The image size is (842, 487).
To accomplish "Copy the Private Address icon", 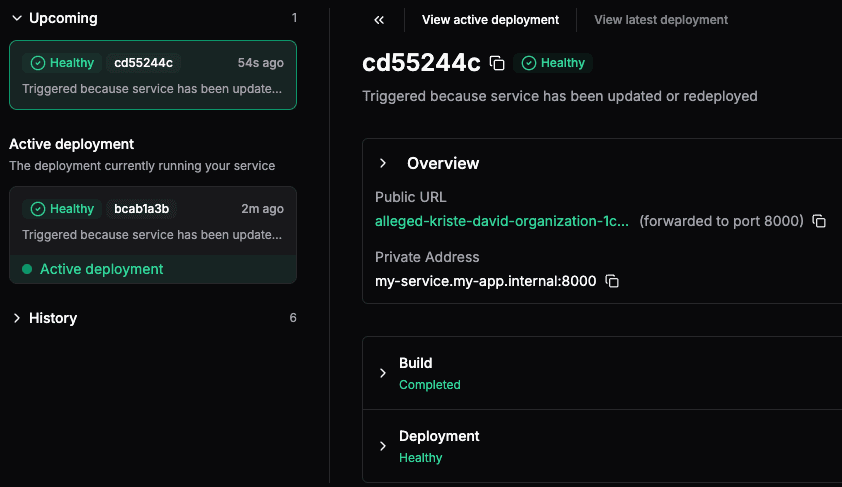I will pos(612,282).
